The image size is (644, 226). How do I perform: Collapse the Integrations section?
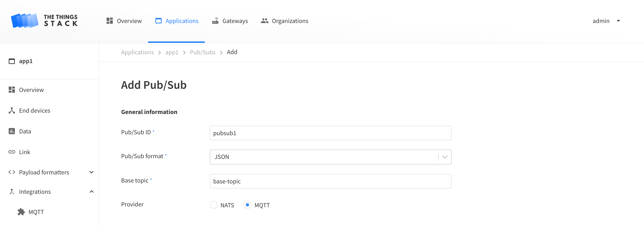92,192
